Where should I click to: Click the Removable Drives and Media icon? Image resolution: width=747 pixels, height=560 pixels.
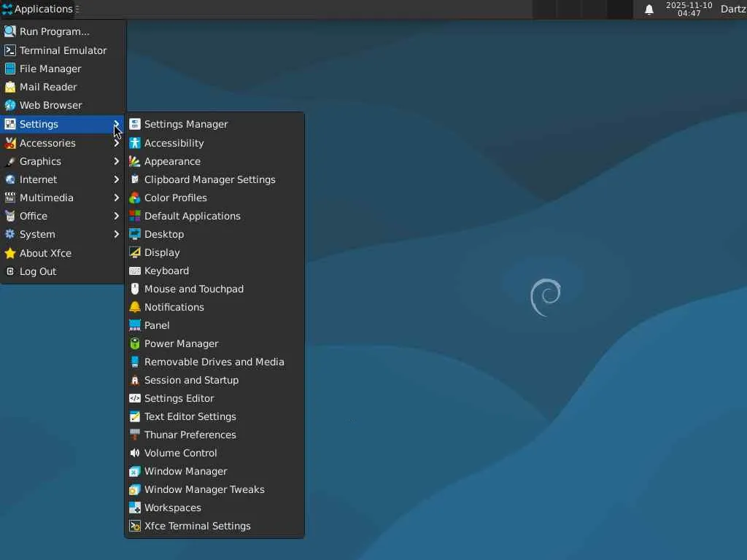coord(135,362)
